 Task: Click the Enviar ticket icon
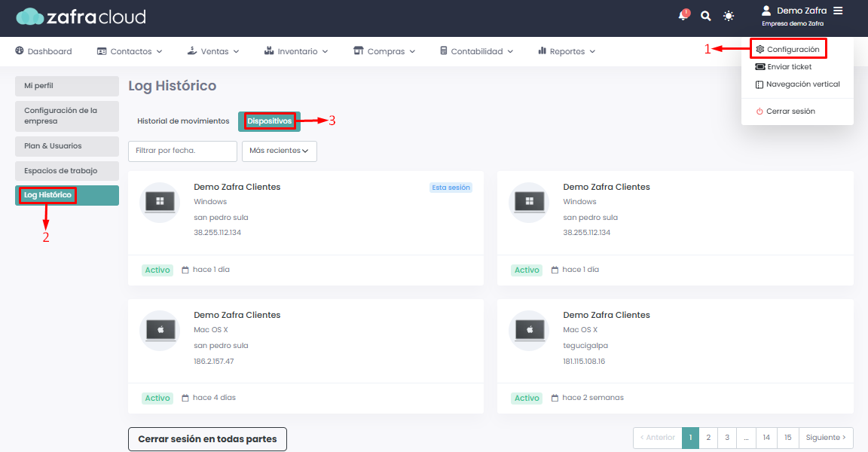click(760, 67)
